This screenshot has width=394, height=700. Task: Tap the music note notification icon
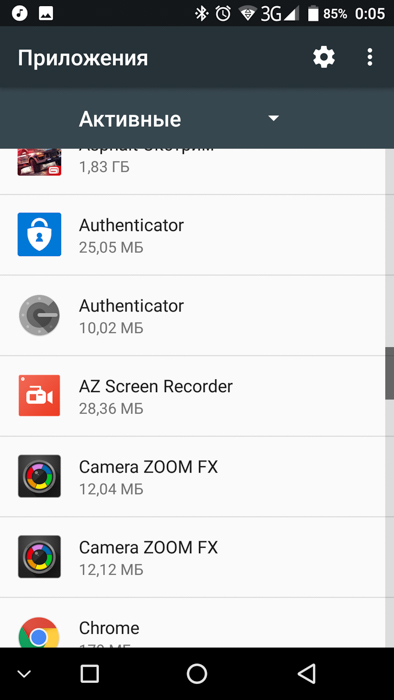click(20, 13)
